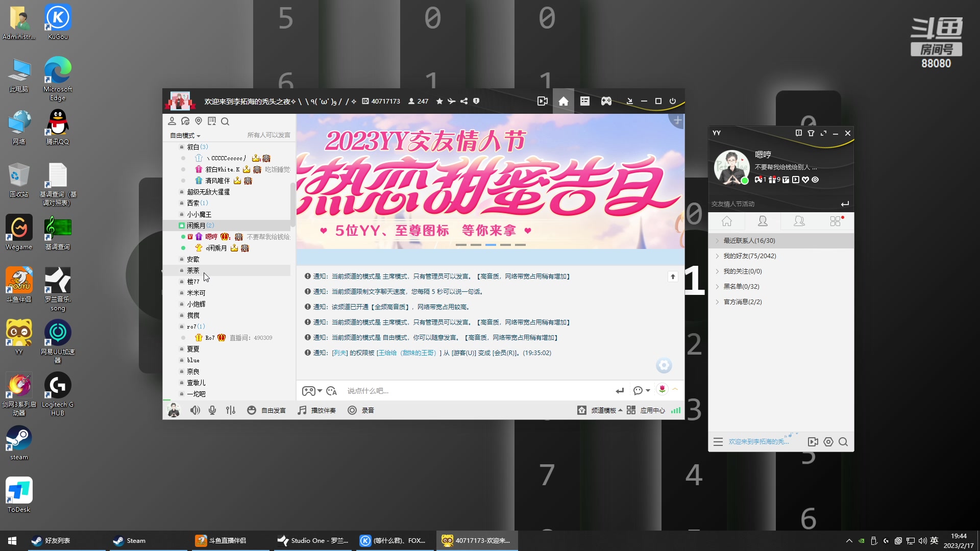Open the emoji panel with the smiley icon
Viewport: 980px width, 551px height.
coord(252,410)
